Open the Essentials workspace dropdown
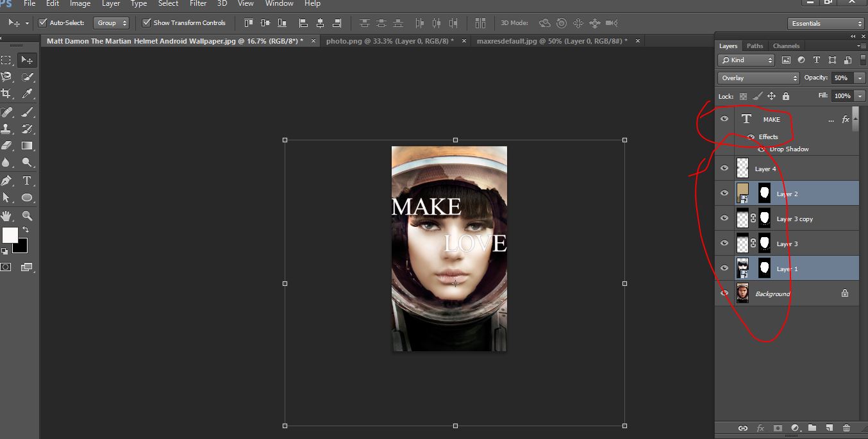 pos(826,24)
